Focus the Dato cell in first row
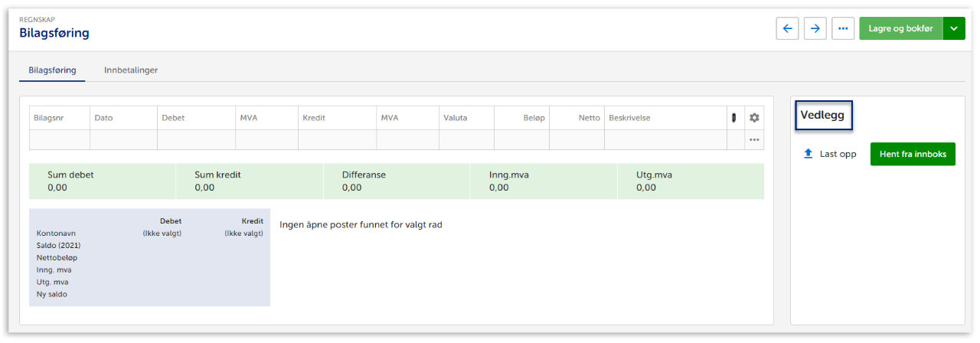980x343 pixels. click(123, 140)
